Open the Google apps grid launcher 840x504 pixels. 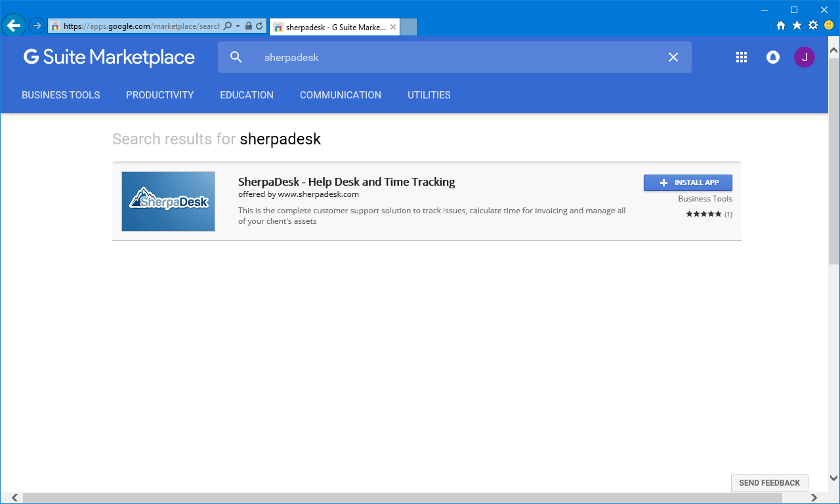click(741, 57)
